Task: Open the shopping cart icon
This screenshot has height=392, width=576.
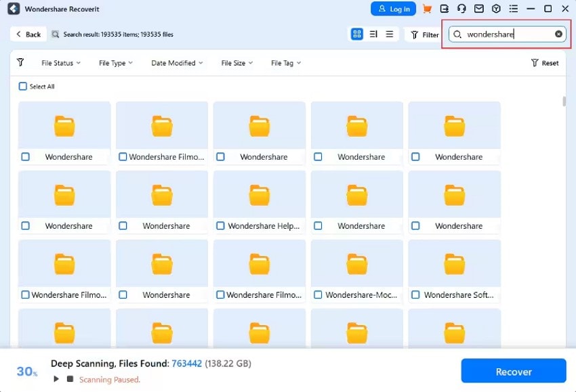Action: pyautogui.click(x=427, y=9)
